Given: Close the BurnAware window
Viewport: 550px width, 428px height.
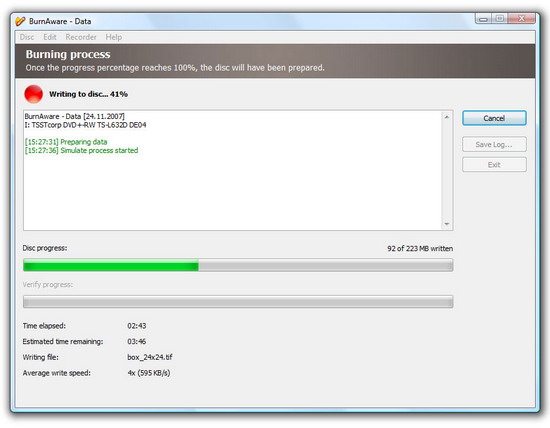Looking at the screenshot, I should (x=522, y=19).
